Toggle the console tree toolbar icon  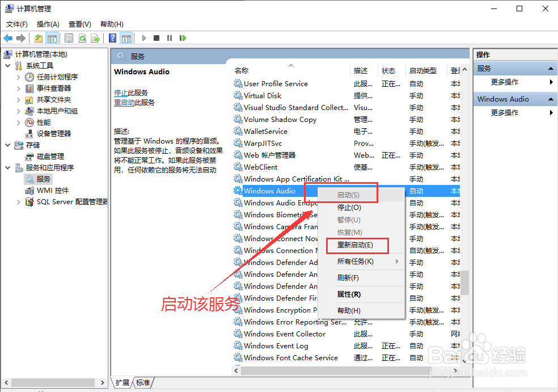pyautogui.click(x=52, y=38)
